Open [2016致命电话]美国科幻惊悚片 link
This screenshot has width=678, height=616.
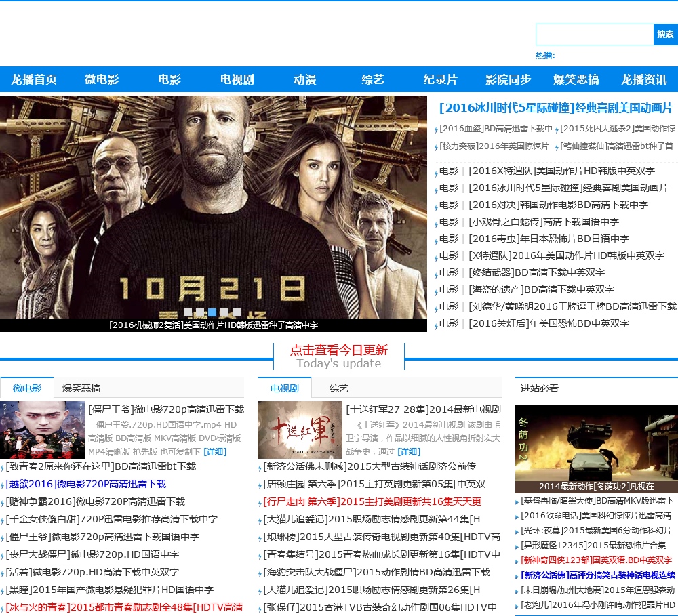point(596,516)
